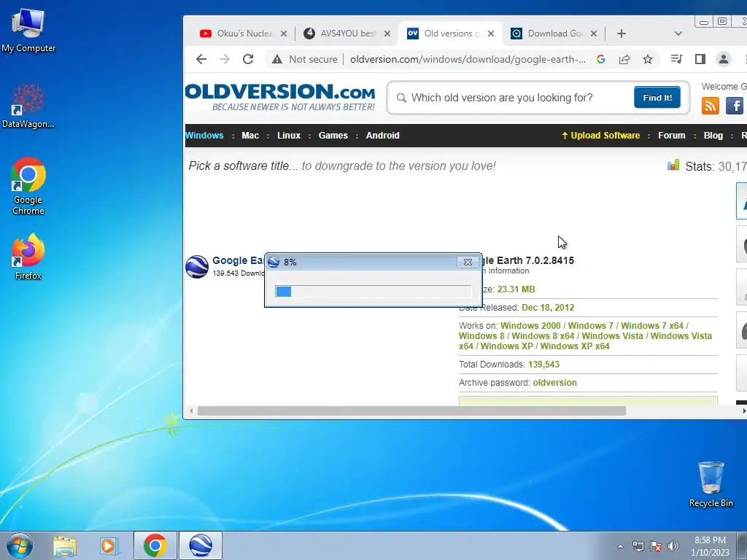Open Chrome profile avatar
Image resolution: width=747 pixels, height=560 pixels.
(723, 59)
